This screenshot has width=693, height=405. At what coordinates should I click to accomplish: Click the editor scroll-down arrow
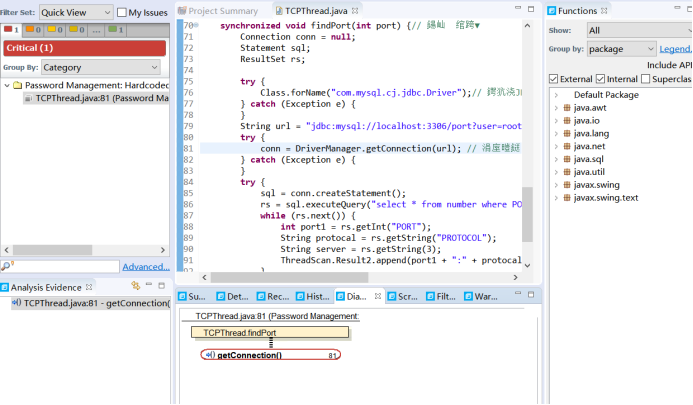click(x=527, y=265)
